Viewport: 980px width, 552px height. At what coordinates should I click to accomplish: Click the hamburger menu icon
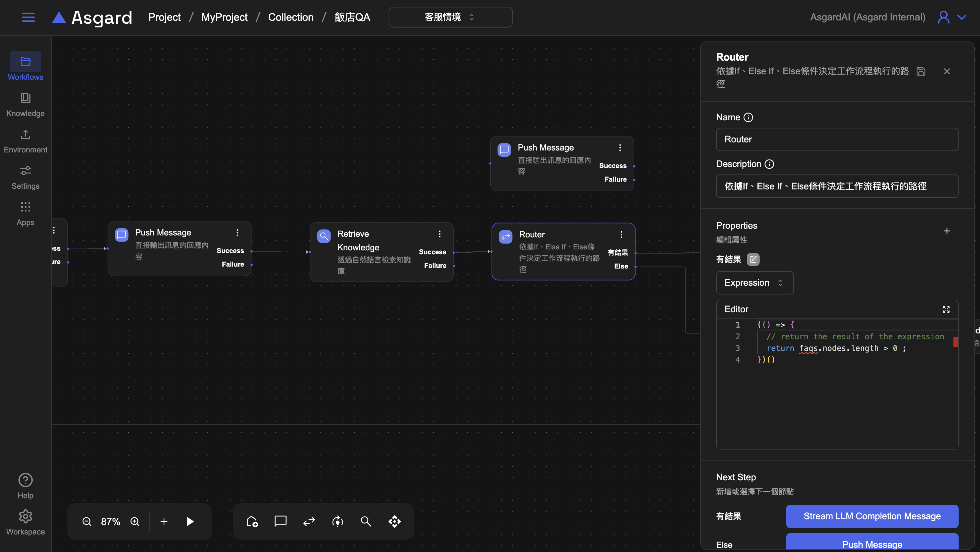coord(28,17)
